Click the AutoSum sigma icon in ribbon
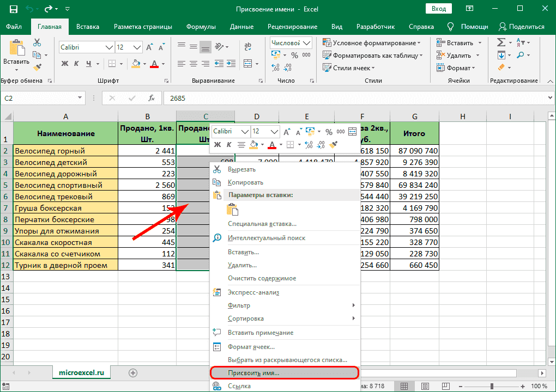This screenshot has height=392, width=556. click(501, 42)
